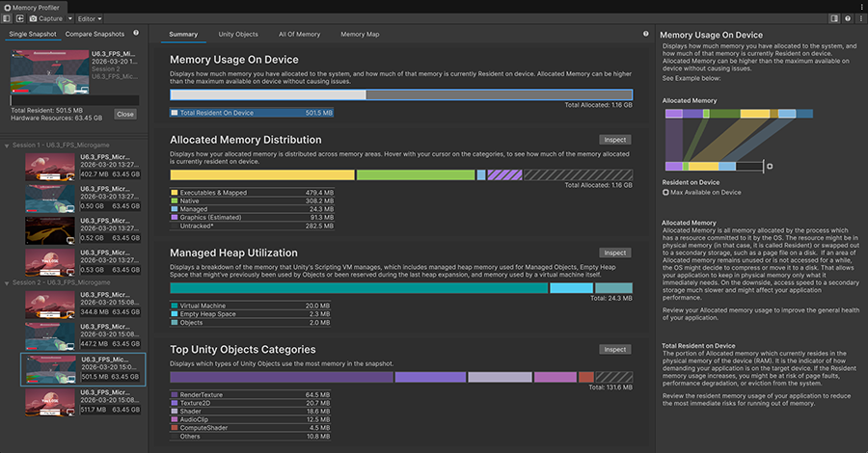Select the RenderTexture legend row

click(x=250, y=395)
